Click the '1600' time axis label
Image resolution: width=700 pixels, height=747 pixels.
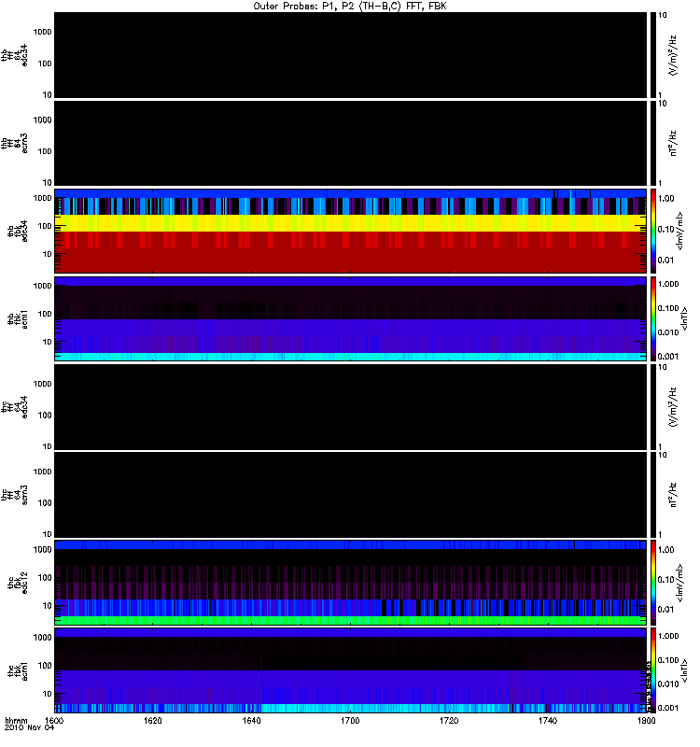click(x=54, y=720)
